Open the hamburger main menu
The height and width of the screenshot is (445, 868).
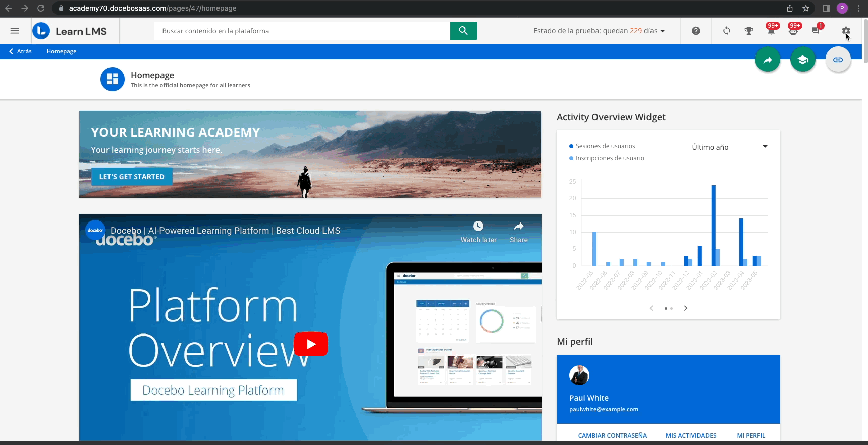(x=15, y=31)
